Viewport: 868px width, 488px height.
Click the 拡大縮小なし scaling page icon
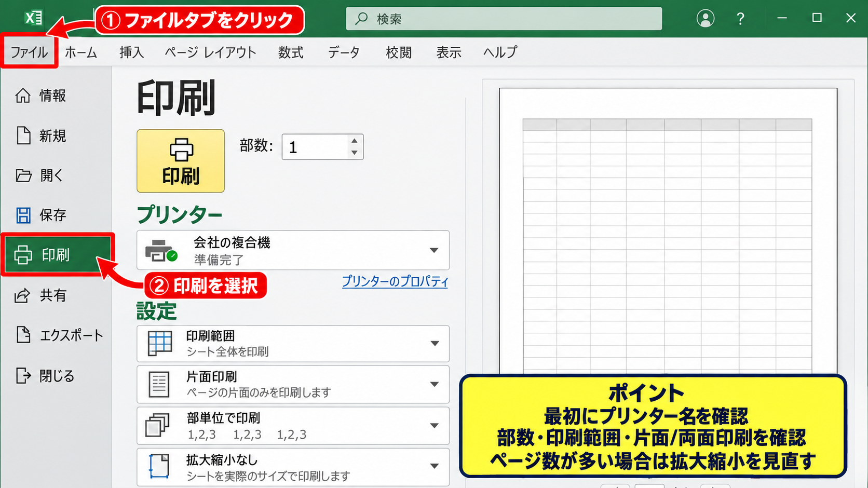[x=159, y=466]
